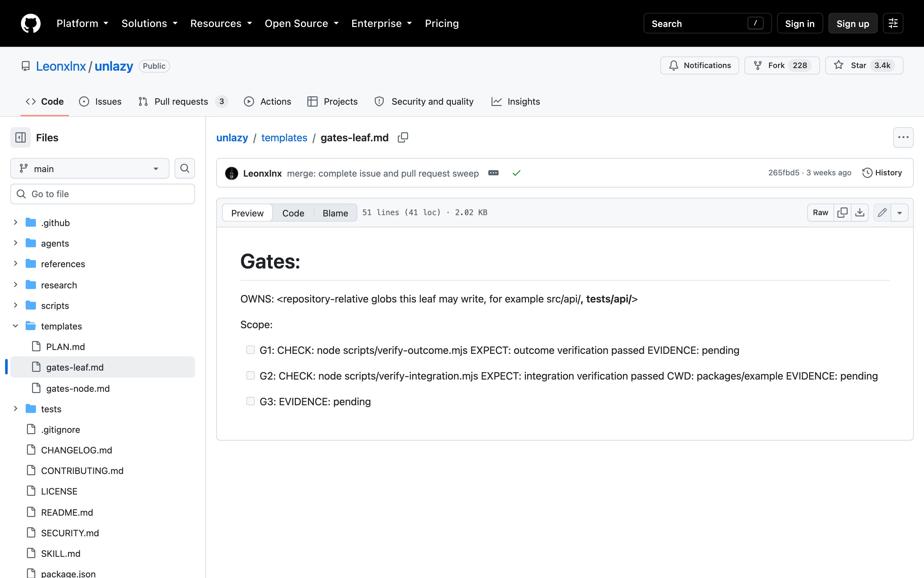Click the Sign up button
Screen dimensions: 924x578
point(852,23)
